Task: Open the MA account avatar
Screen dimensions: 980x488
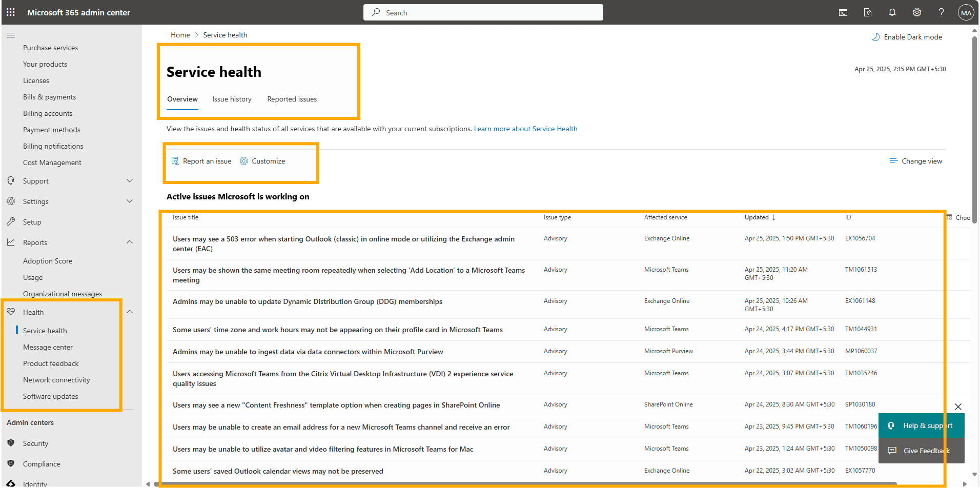Action: click(966, 12)
